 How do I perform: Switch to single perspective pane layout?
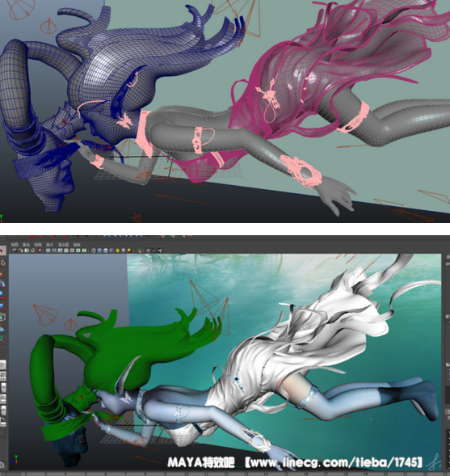tap(2, 364)
